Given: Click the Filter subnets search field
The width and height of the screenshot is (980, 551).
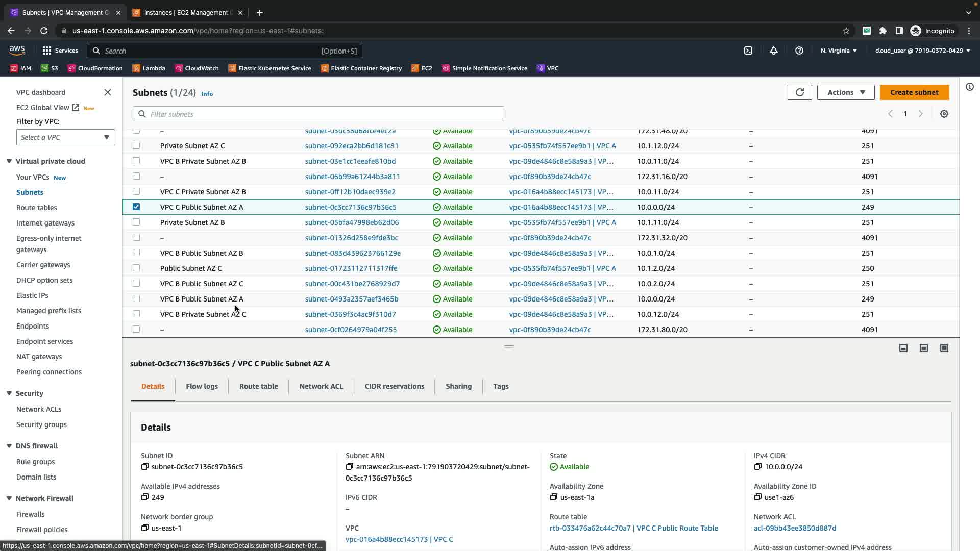Looking at the screenshot, I should 318,114.
